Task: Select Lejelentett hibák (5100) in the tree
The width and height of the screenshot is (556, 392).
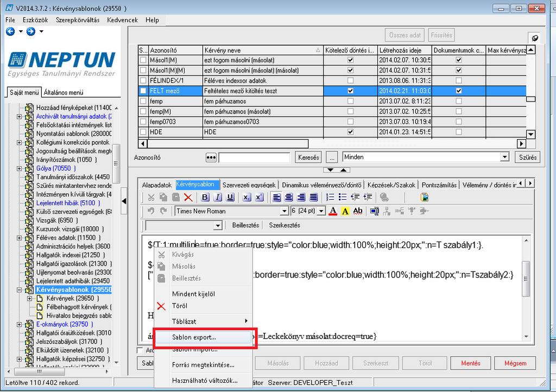Action: pyautogui.click(x=68, y=204)
